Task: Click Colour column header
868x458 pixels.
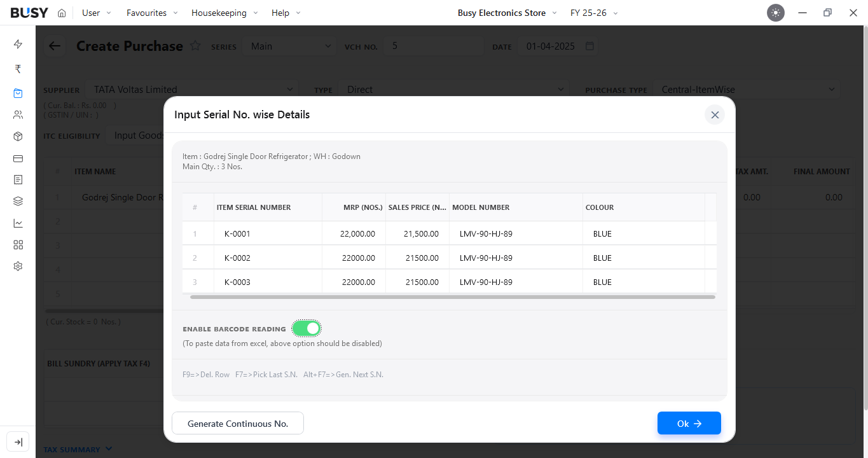Action: pos(644,207)
